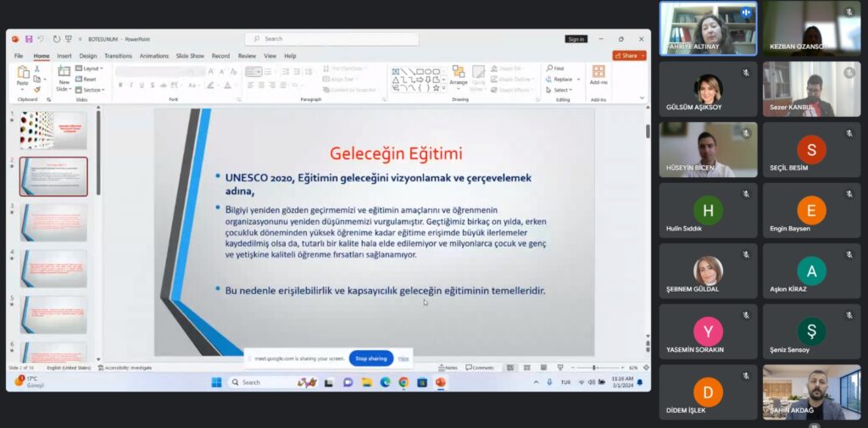This screenshot has height=428, width=868.
Task: Expand the Section dropdown in Slides group
Action: click(x=92, y=90)
